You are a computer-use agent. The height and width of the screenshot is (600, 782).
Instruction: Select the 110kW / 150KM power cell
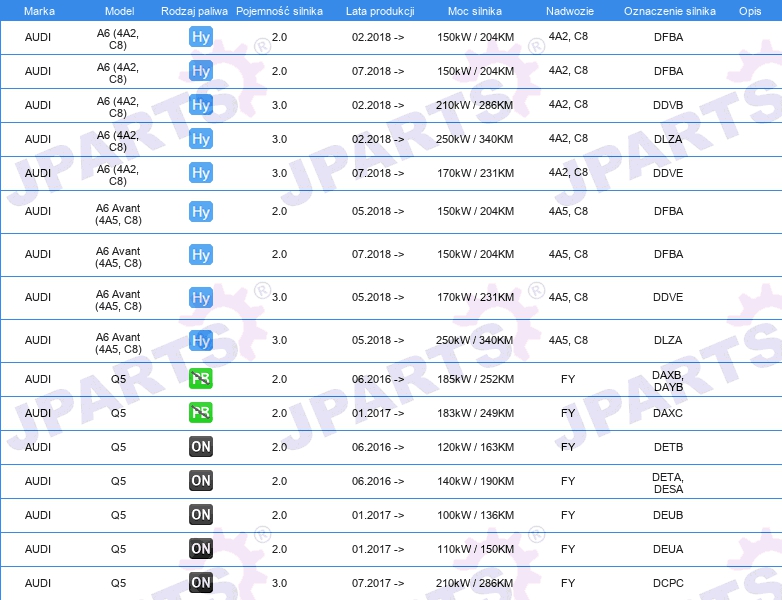click(475, 549)
